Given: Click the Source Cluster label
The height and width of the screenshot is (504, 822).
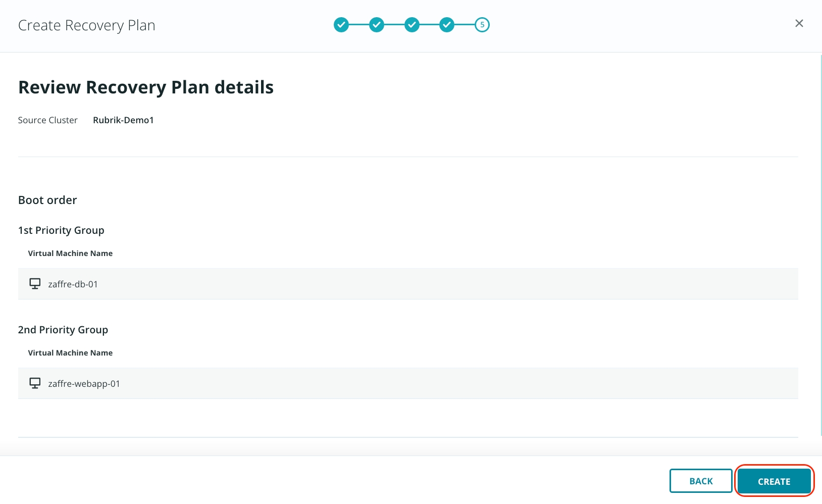Looking at the screenshot, I should click(x=48, y=120).
